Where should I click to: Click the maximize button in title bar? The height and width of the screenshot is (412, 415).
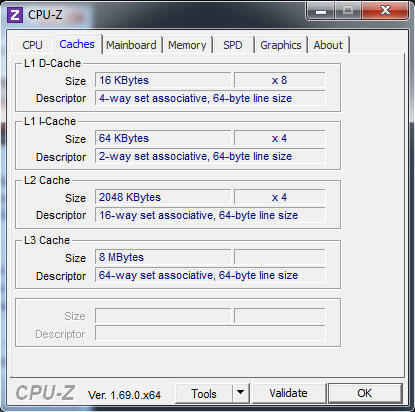[x=348, y=11]
